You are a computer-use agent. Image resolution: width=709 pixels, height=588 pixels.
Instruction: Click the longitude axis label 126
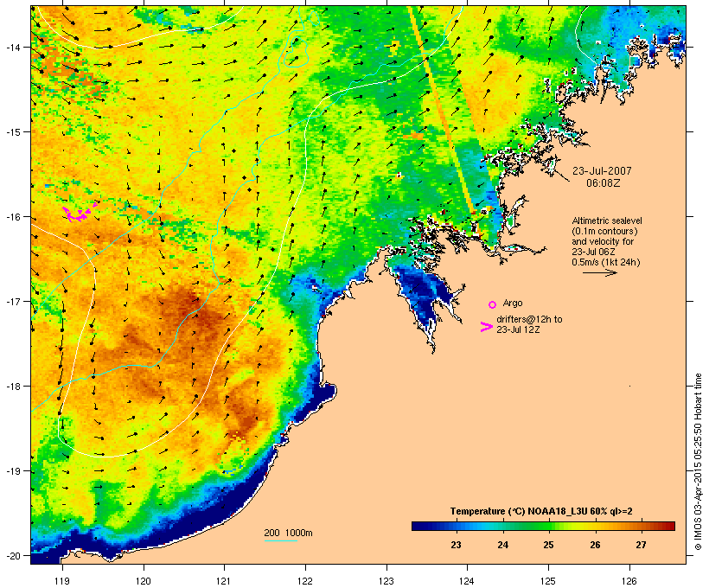pos(629,581)
